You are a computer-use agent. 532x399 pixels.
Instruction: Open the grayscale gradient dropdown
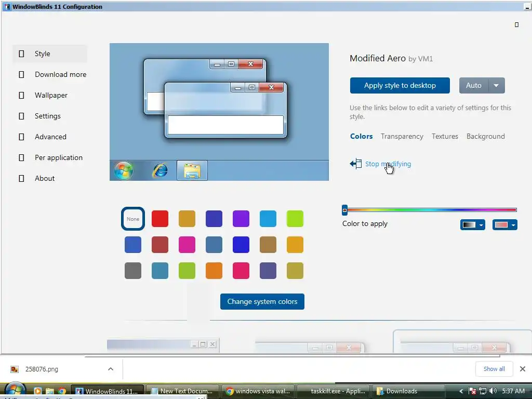coord(473,224)
